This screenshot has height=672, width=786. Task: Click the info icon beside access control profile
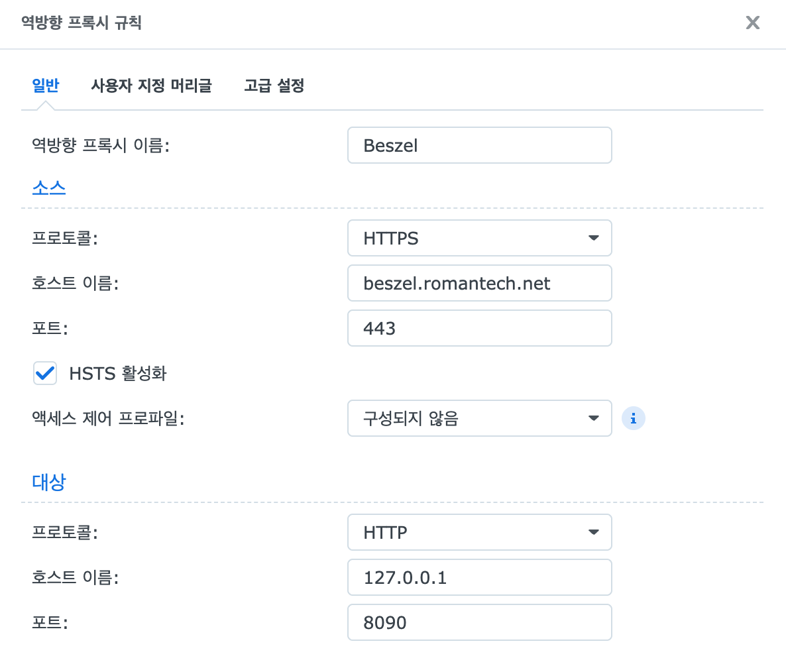(633, 418)
